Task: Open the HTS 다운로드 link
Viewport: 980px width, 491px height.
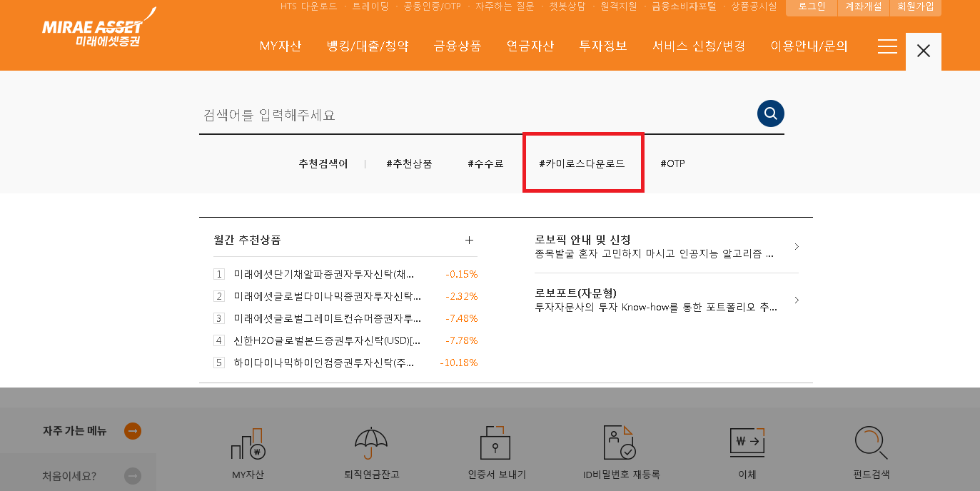Action: pyautogui.click(x=308, y=6)
